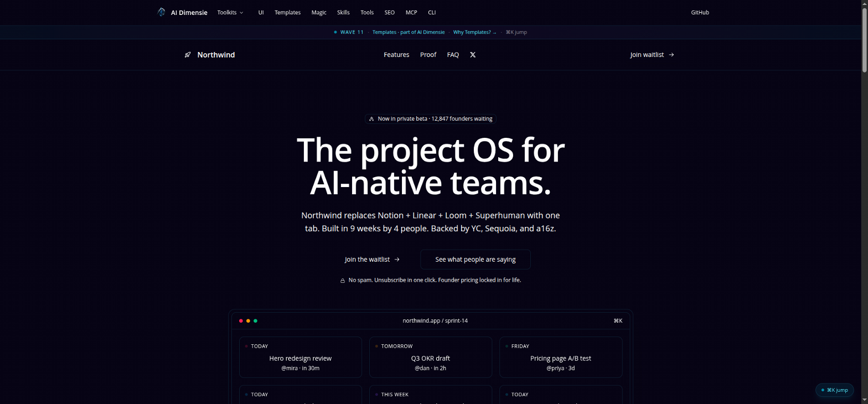The height and width of the screenshot is (404, 868).
Task: Open the CLI menu item
Action: click(432, 12)
